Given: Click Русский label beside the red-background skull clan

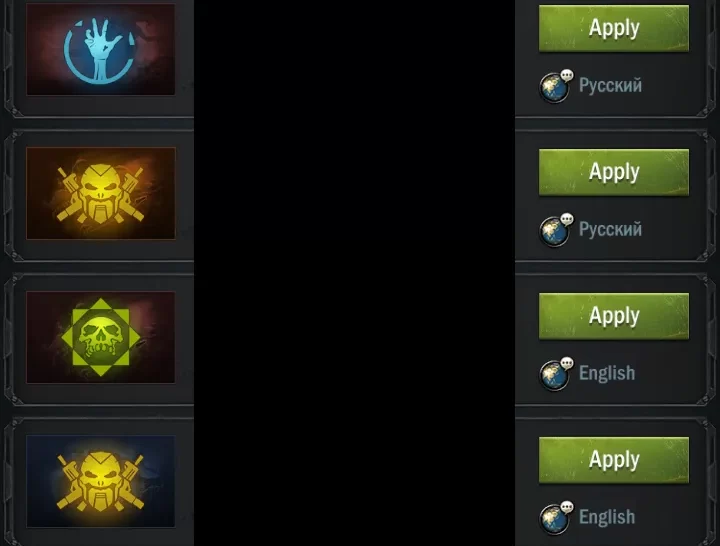Looking at the screenshot, I should click(x=610, y=229).
